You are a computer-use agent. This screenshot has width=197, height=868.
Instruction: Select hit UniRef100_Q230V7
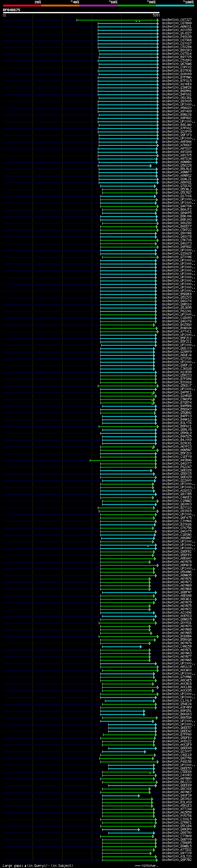176,752
